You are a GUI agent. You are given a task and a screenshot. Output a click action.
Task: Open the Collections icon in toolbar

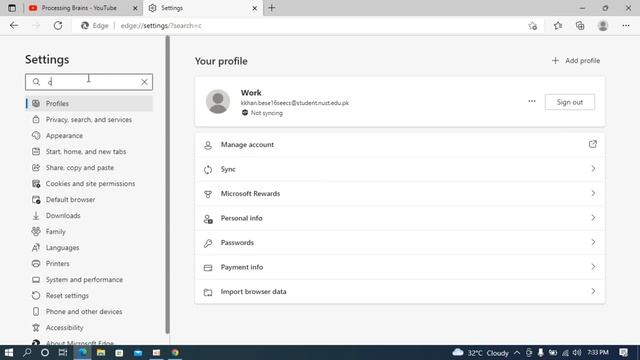(x=580, y=26)
